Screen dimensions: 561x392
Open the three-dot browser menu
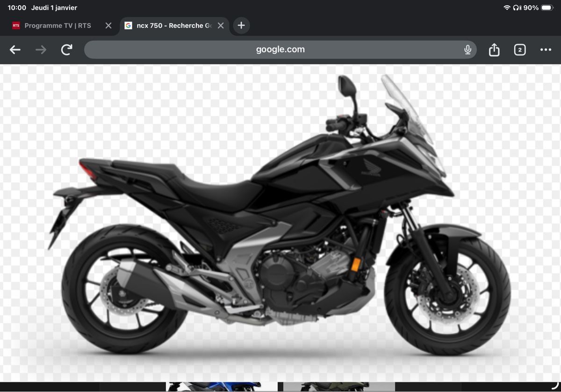click(546, 50)
